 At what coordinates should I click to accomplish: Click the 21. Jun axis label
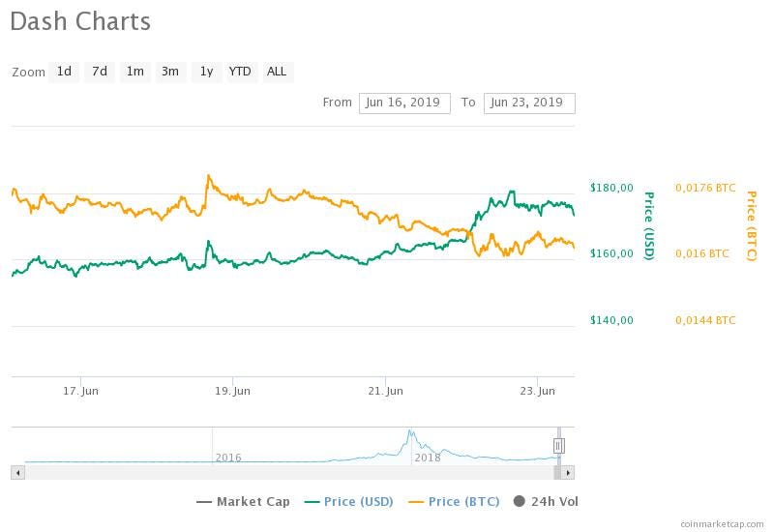tap(385, 392)
